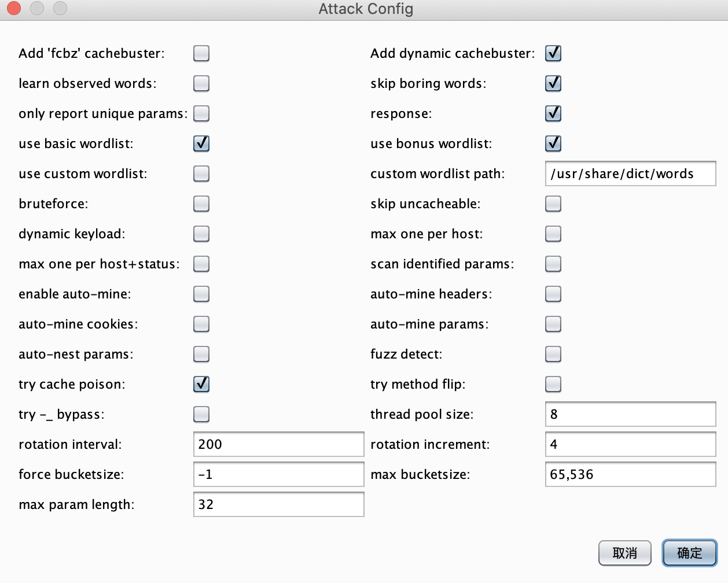
Task: Confirm settings with the 确定 button
Action: pos(689,553)
